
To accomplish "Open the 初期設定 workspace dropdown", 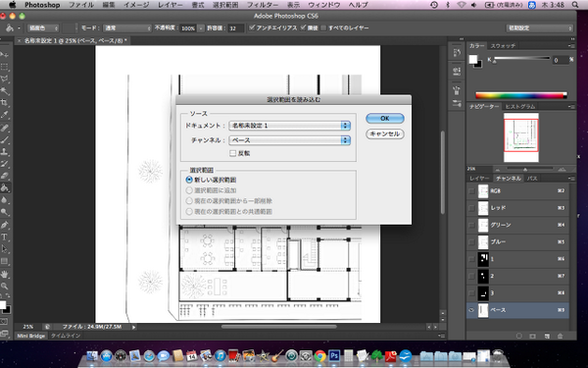I will coord(540,28).
